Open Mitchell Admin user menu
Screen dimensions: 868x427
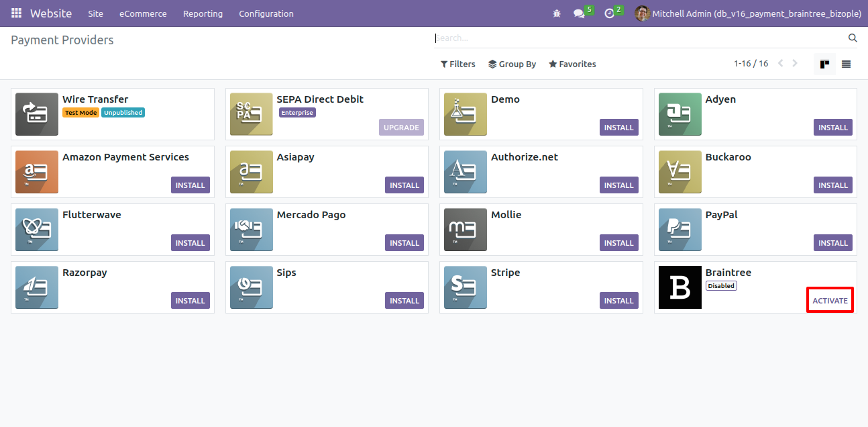748,13
